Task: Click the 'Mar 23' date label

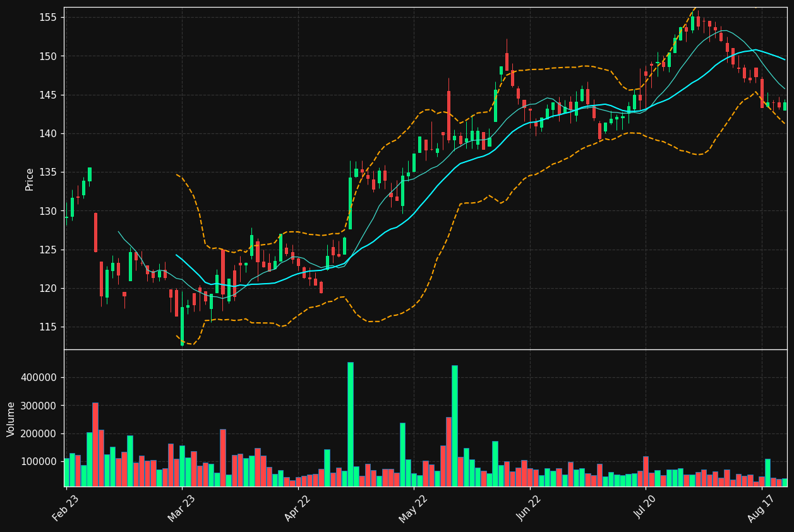Action: tap(182, 507)
